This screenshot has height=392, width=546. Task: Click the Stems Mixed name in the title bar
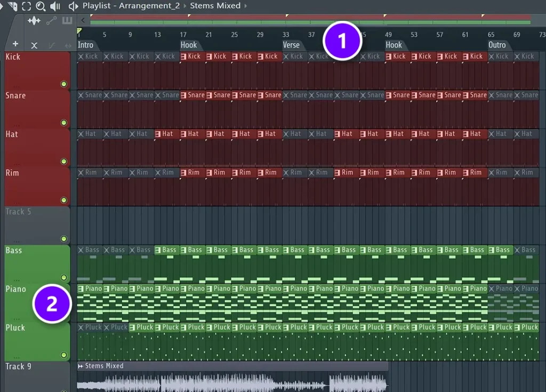[x=215, y=5]
